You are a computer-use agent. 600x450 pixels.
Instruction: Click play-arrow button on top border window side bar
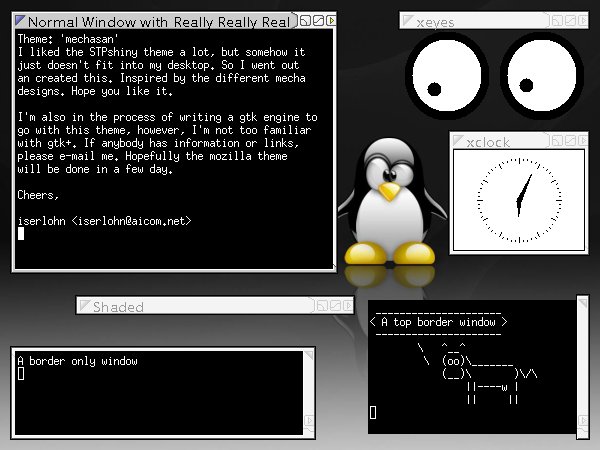583,421
